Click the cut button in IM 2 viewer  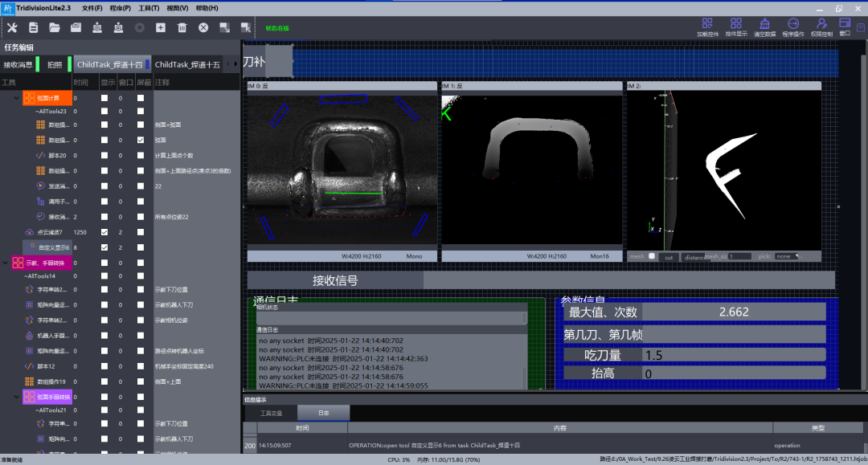(669, 257)
